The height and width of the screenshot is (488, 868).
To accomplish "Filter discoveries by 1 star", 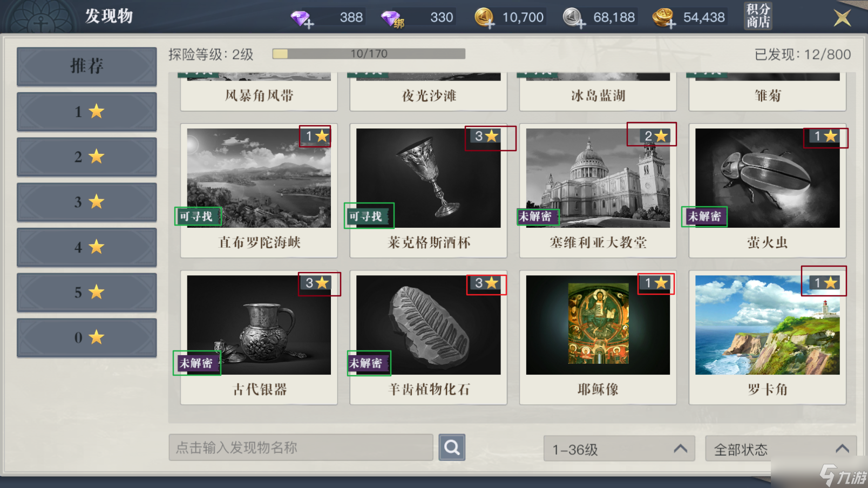I will click(87, 112).
